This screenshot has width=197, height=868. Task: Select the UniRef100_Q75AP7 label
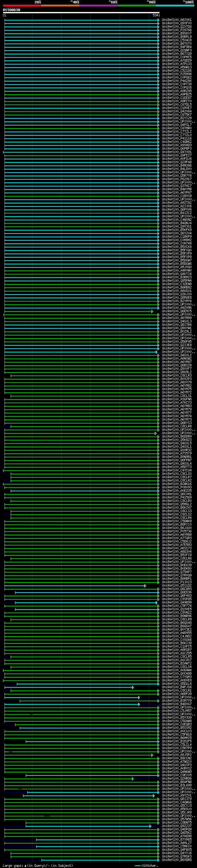tap(176, 572)
